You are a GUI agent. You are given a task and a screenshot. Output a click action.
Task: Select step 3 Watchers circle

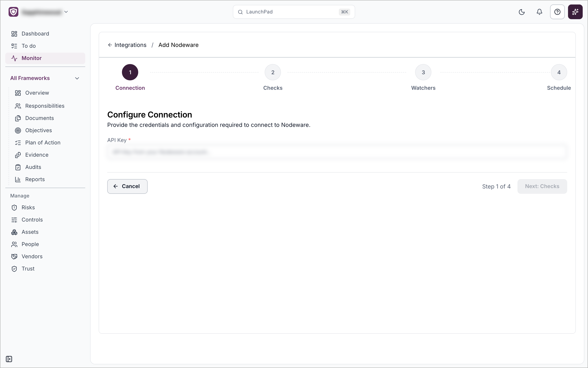point(423,72)
